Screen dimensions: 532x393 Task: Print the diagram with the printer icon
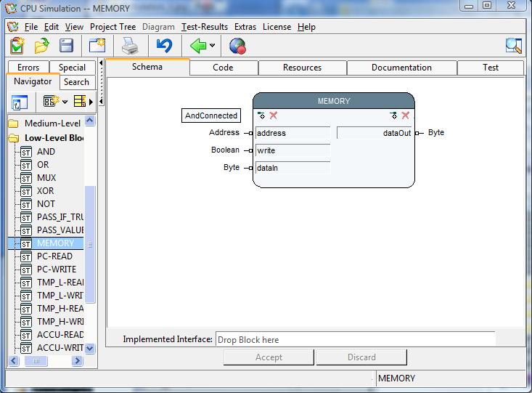click(130, 46)
